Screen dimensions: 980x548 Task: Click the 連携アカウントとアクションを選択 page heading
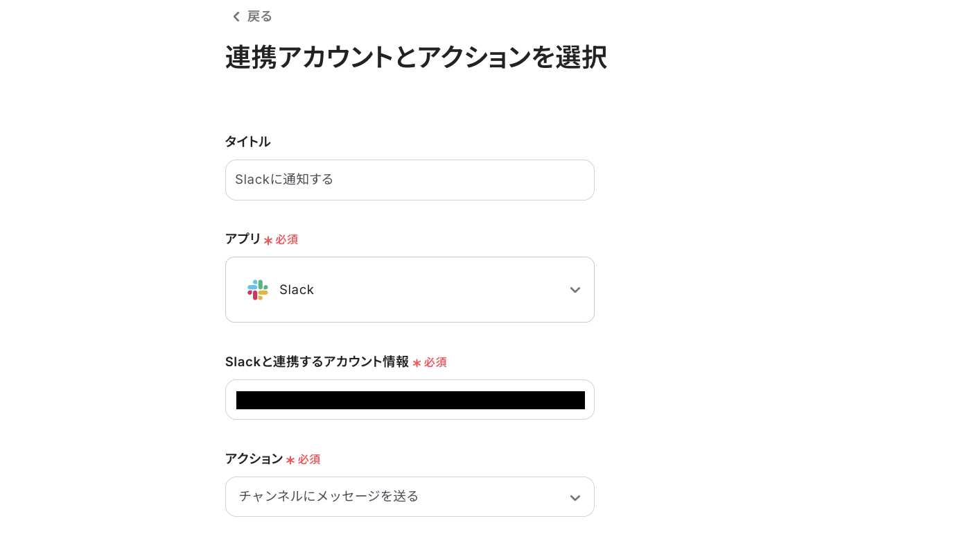(x=416, y=57)
